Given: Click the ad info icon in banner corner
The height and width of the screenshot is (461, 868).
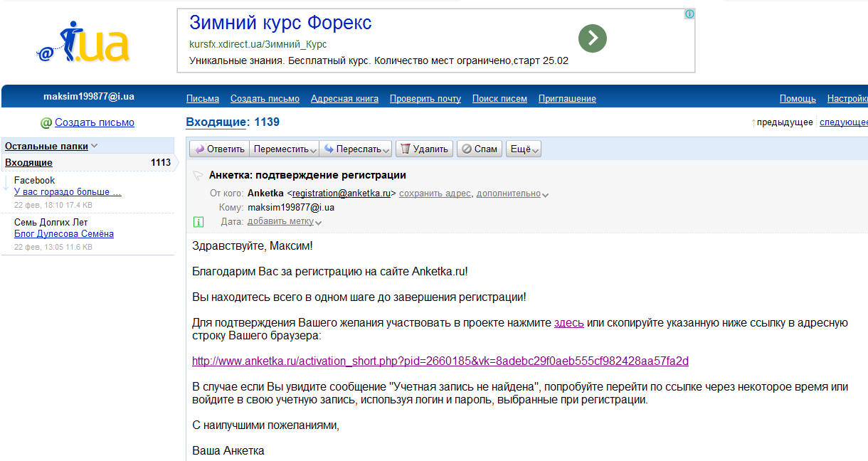Looking at the screenshot, I should 689,14.
